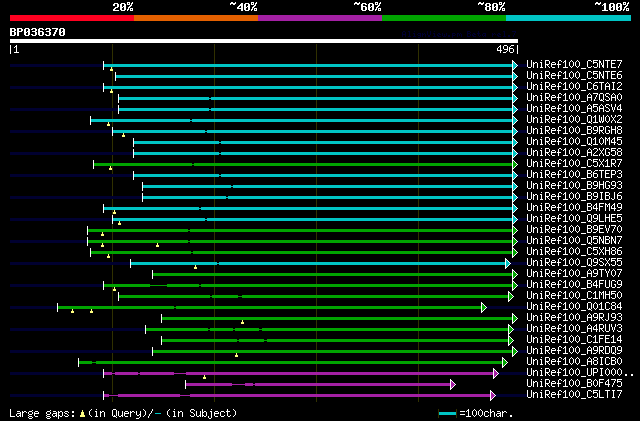Click the Large gaps legend text
Image resolution: width=640 pixels, height=421 pixels.
coord(42,413)
